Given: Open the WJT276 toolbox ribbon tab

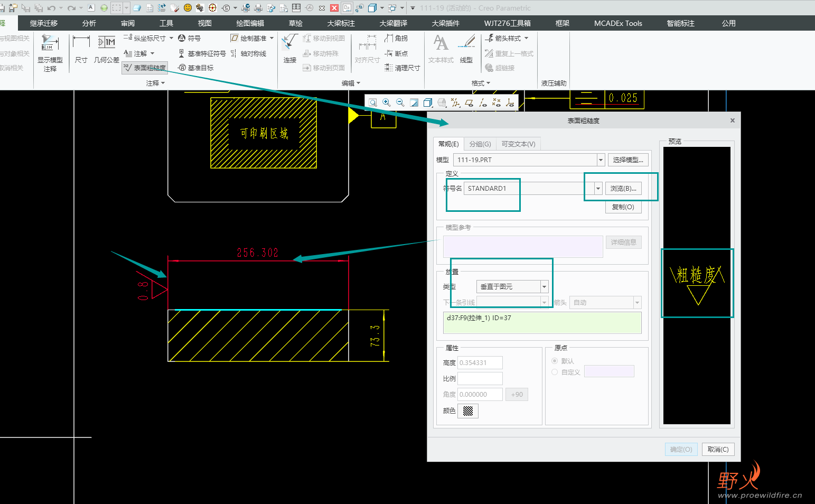Looking at the screenshot, I should 508,23.
